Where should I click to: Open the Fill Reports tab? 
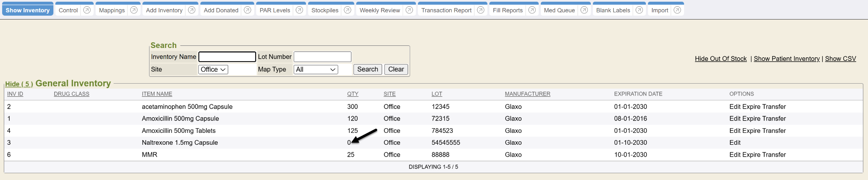[x=507, y=10]
